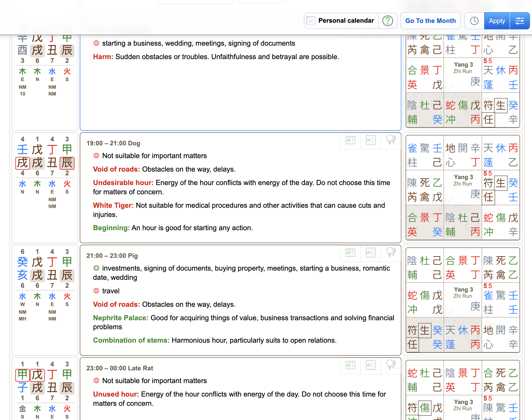Uncheck the Personal calendar checkbox
This screenshot has width=532, height=420.
pyautogui.click(x=310, y=20)
